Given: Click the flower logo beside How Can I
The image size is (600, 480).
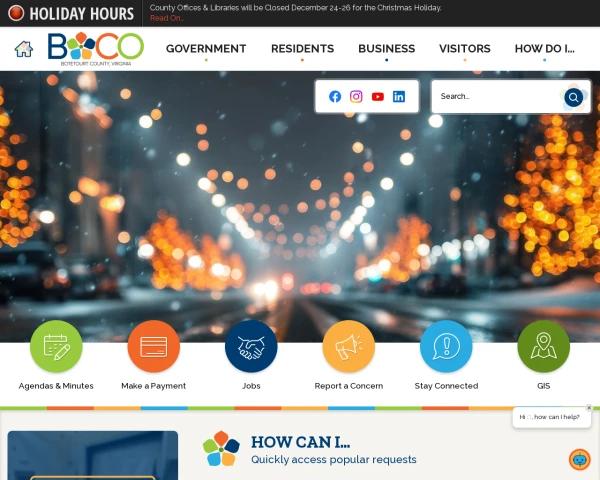Looking at the screenshot, I should pos(221,448).
